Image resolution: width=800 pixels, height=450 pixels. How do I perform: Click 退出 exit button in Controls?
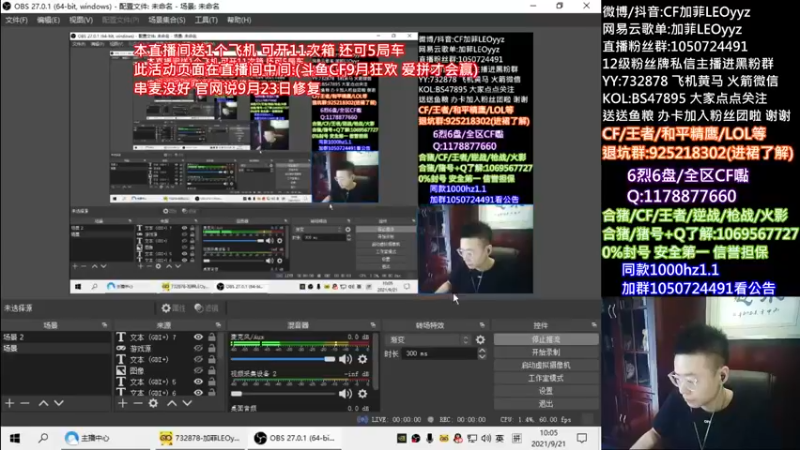point(546,404)
